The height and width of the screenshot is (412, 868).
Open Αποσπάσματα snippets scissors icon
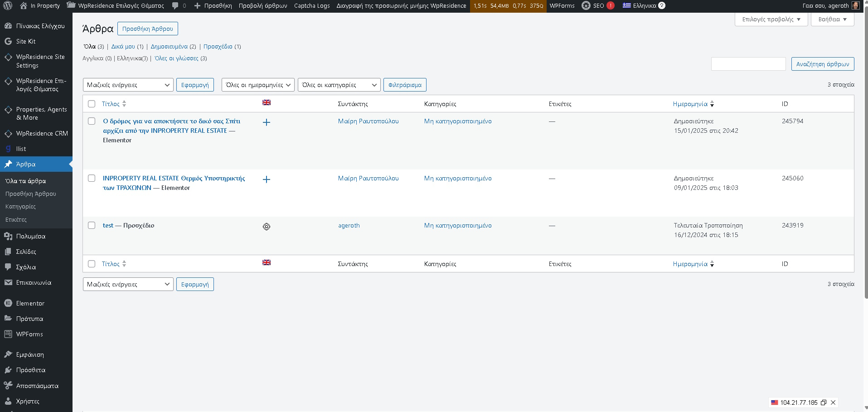(8, 386)
